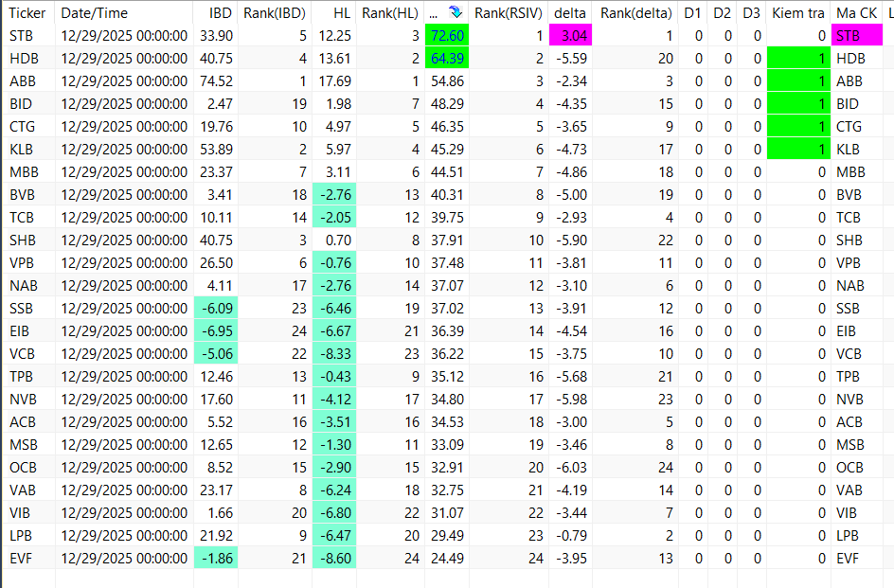
Task: Select the BID ticker cell in the Ticker column
Action: coord(28,104)
